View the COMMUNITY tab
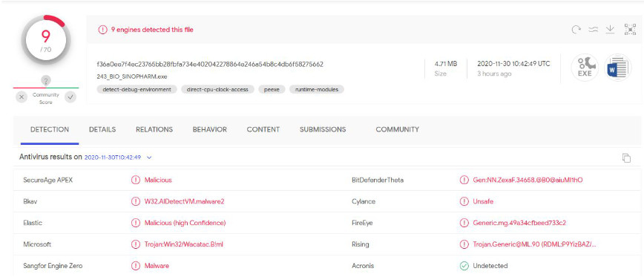 click(x=397, y=129)
